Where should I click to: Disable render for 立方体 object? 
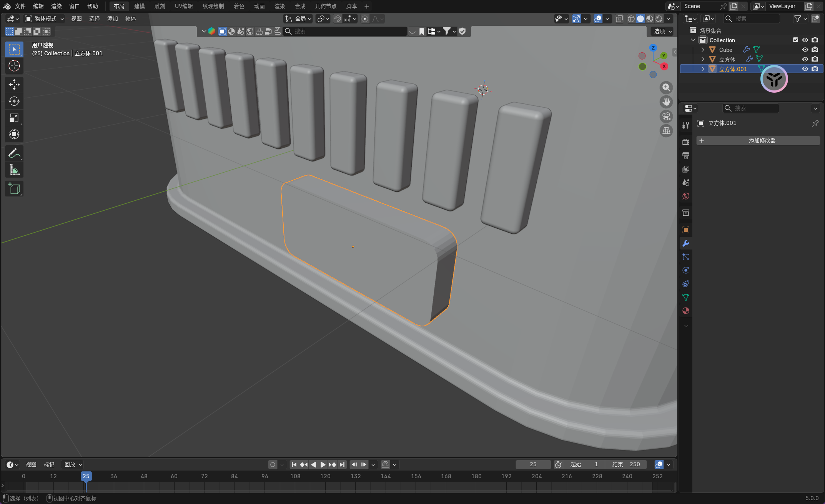(815, 59)
